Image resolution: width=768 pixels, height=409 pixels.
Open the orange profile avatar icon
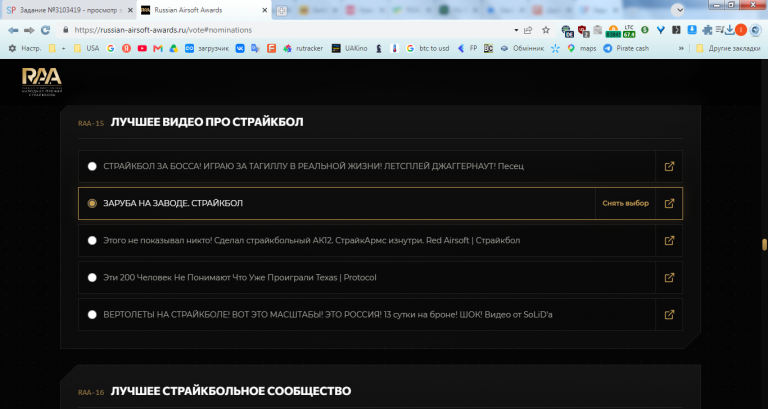click(741, 30)
